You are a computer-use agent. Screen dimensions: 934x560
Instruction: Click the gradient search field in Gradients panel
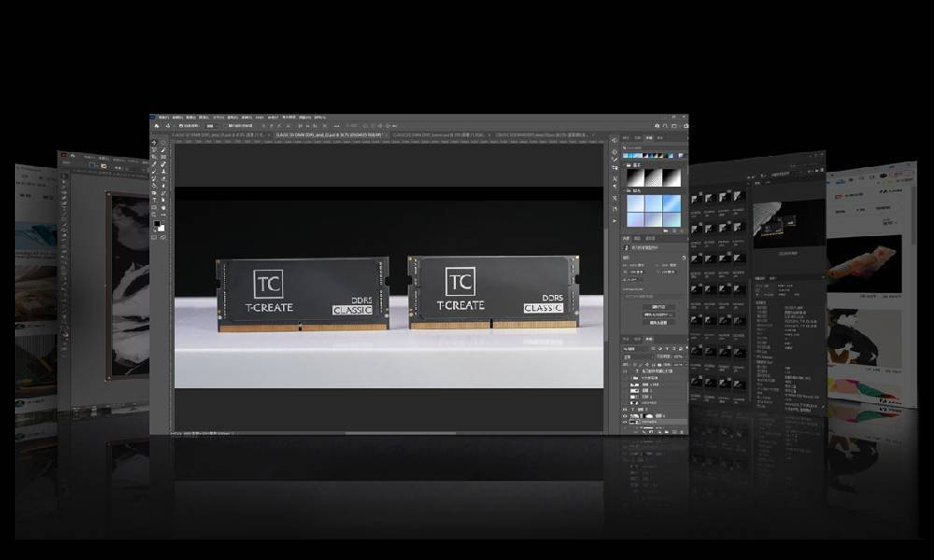(x=654, y=147)
